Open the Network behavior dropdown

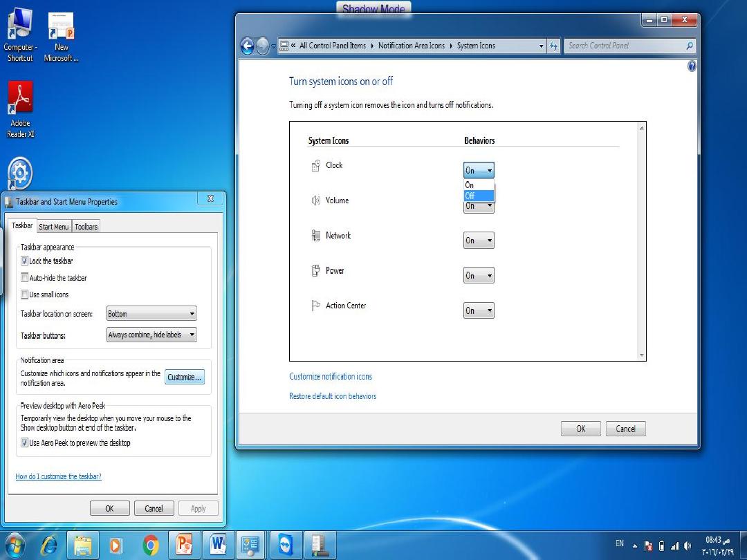pos(479,241)
